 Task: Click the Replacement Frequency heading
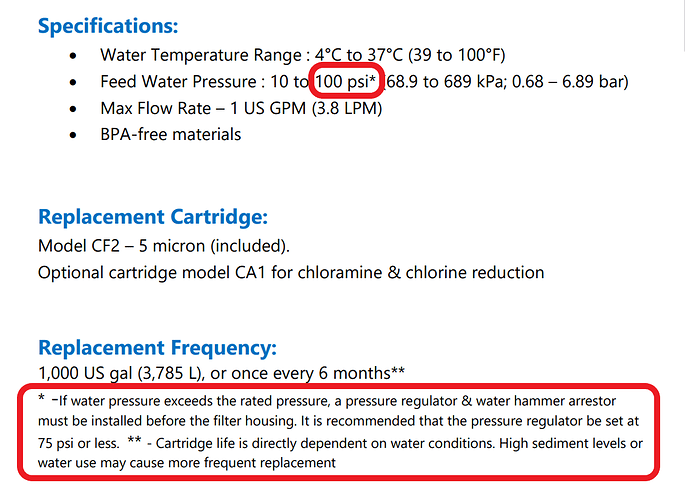(157, 348)
